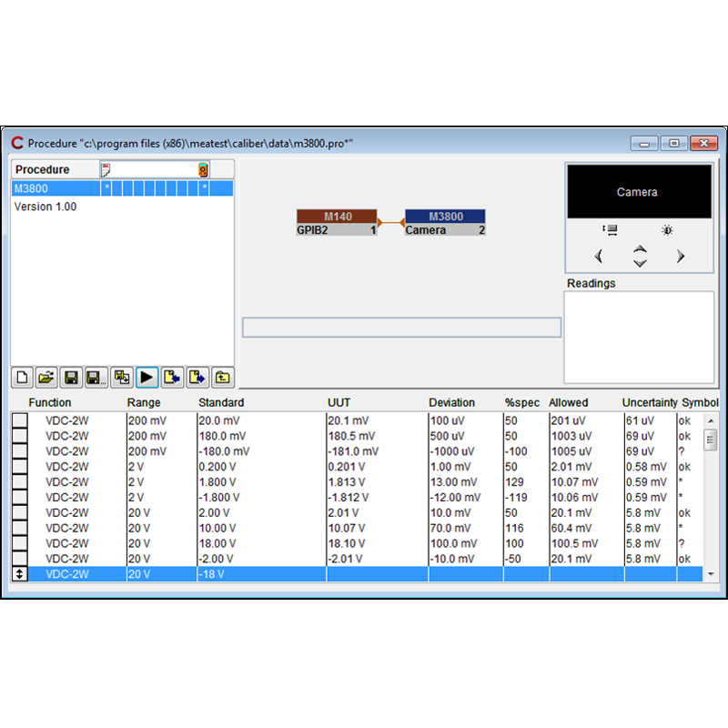Screen dimensions: 728x728
Task: Click the uncertainty value 61 uV
Action: 640,420
